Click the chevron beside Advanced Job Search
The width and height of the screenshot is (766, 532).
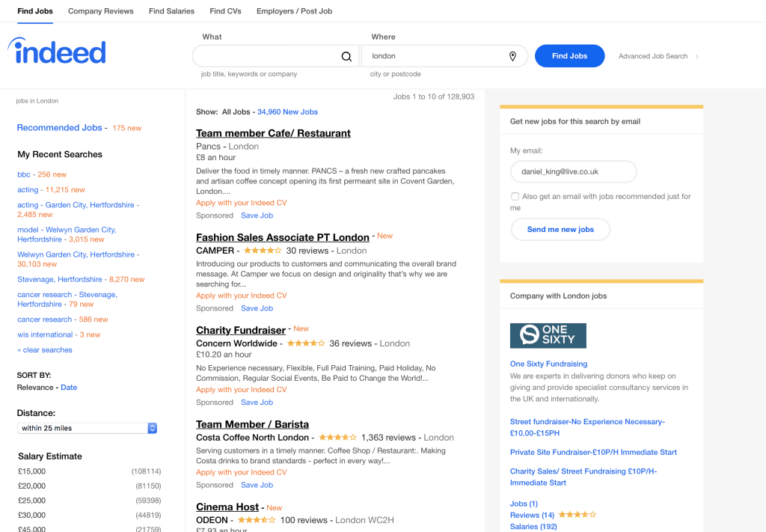click(x=696, y=57)
